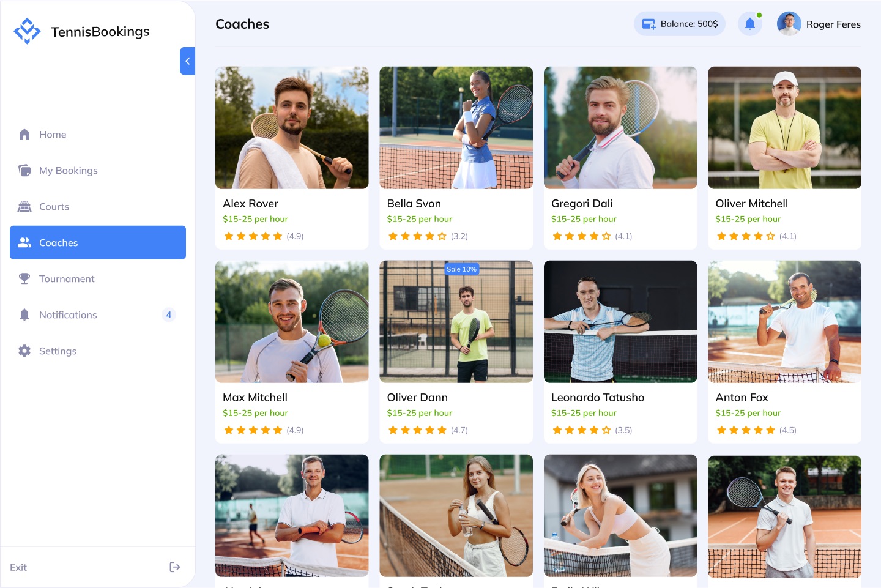This screenshot has height=588, width=881.
Task: Click the Leonardo Tatusho name
Action: coord(598,397)
